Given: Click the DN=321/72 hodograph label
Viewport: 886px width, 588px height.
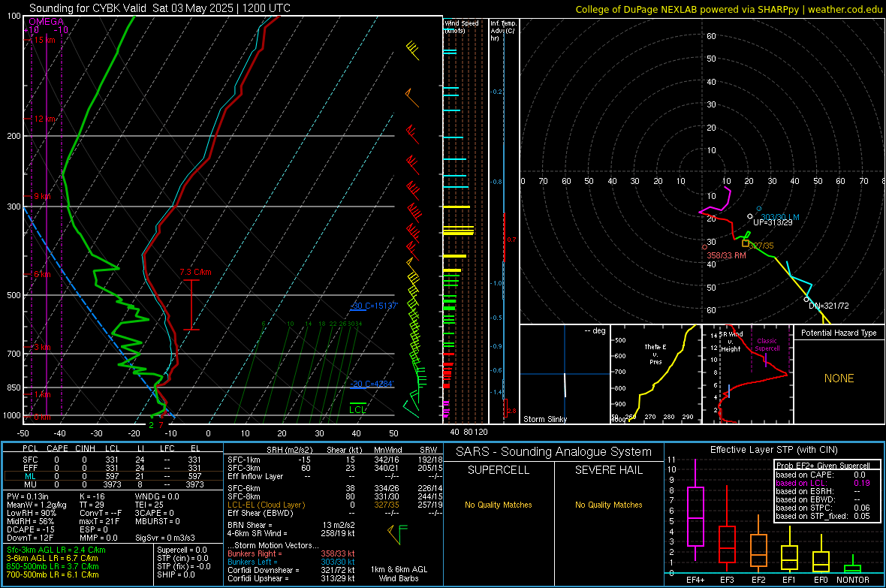Looking at the screenshot, I should pyautogui.click(x=828, y=306).
